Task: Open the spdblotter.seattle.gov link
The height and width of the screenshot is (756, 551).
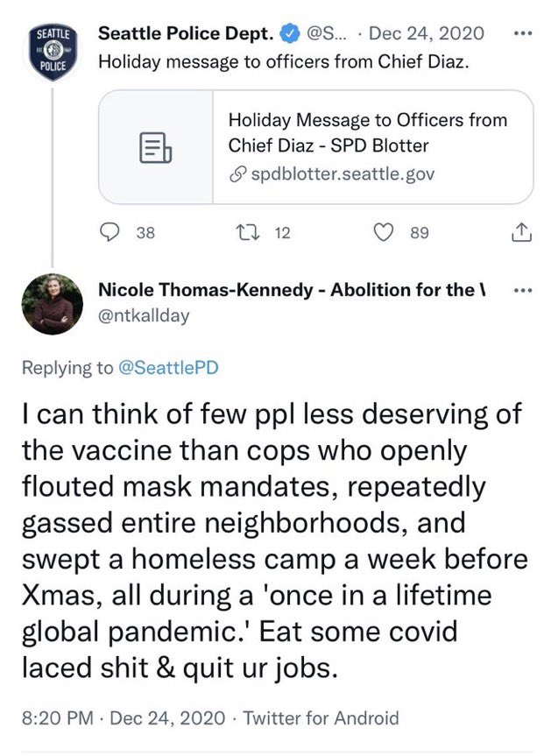Action: click(343, 173)
